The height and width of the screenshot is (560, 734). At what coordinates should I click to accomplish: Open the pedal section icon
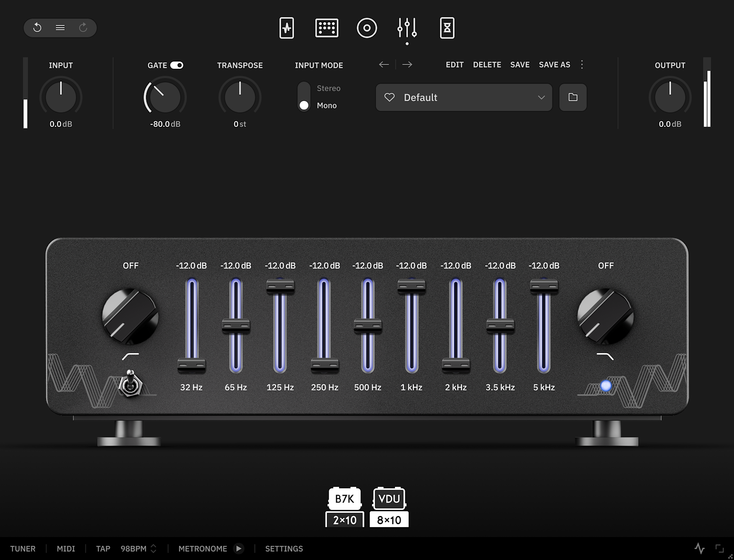click(x=286, y=28)
